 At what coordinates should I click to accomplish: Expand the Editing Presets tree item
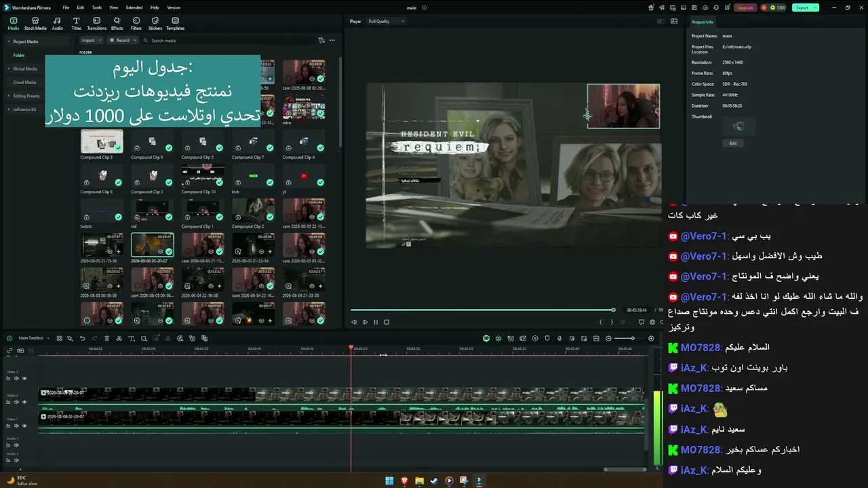pyautogui.click(x=8, y=96)
